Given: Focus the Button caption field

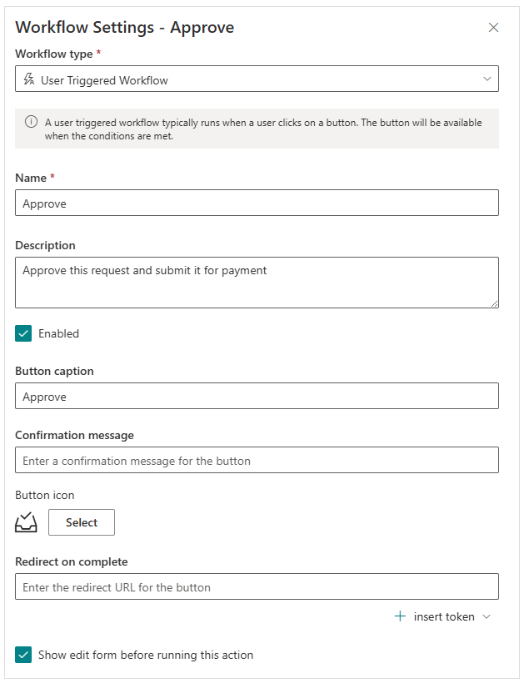Looking at the screenshot, I should [x=257, y=396].
